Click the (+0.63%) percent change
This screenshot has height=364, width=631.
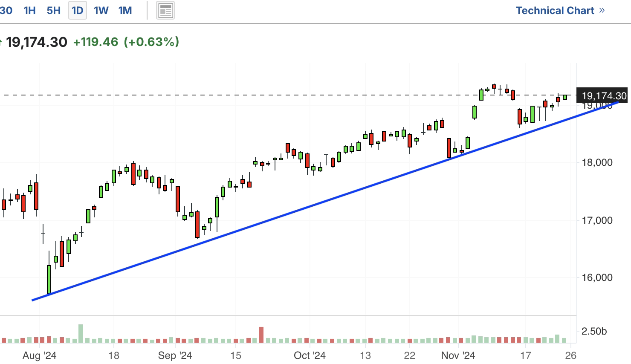tap(151, 42)
